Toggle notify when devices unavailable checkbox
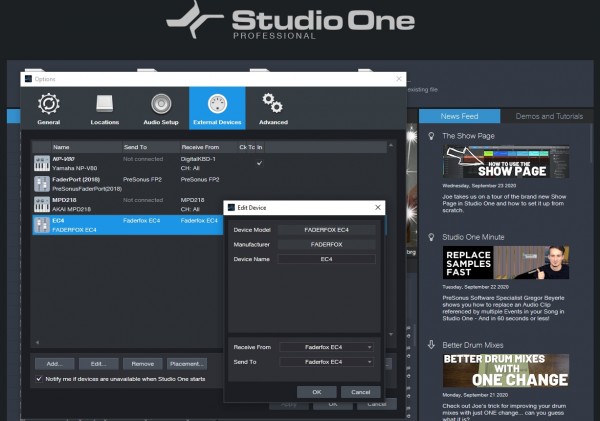This screenshot has width=600, height=421. pos(39,379)
